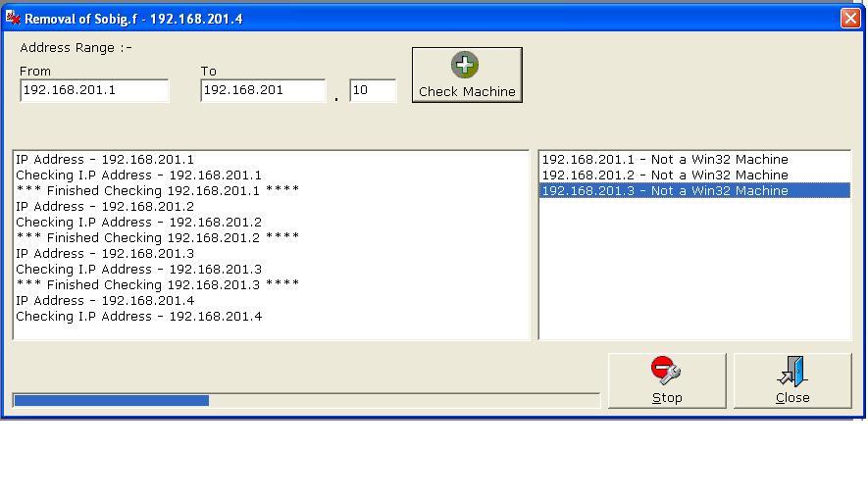Close the window with red X button
This screenshot has height=502, width=868.
coord(850,18)
